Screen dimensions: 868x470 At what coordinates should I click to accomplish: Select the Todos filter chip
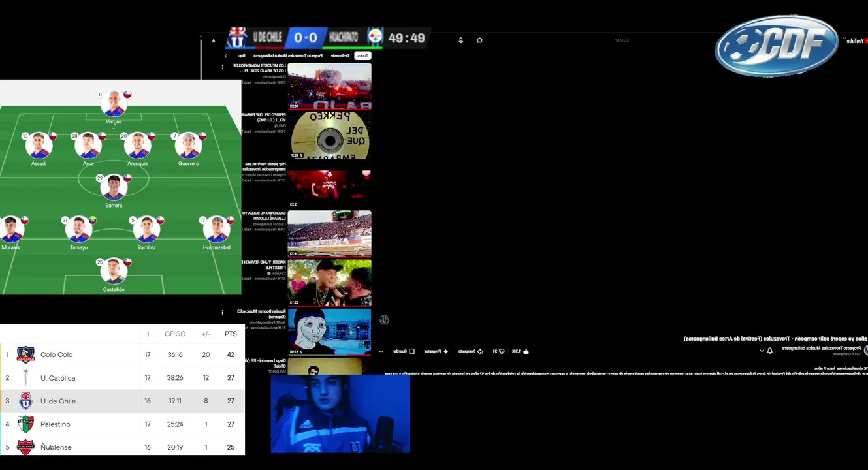coord(362,55)
